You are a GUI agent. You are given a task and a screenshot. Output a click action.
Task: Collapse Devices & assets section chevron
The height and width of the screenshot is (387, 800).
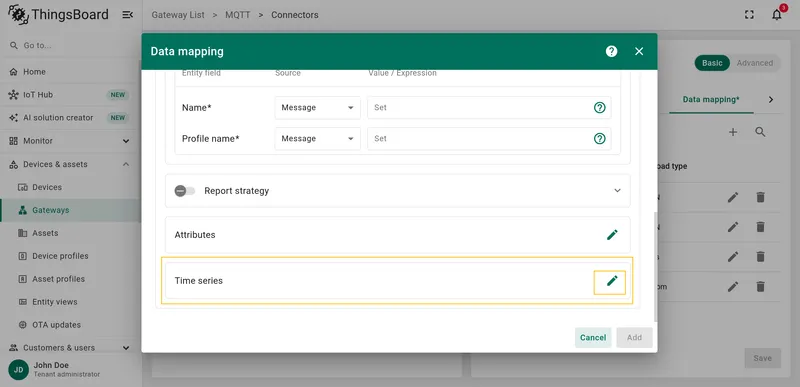coord(126,164)
